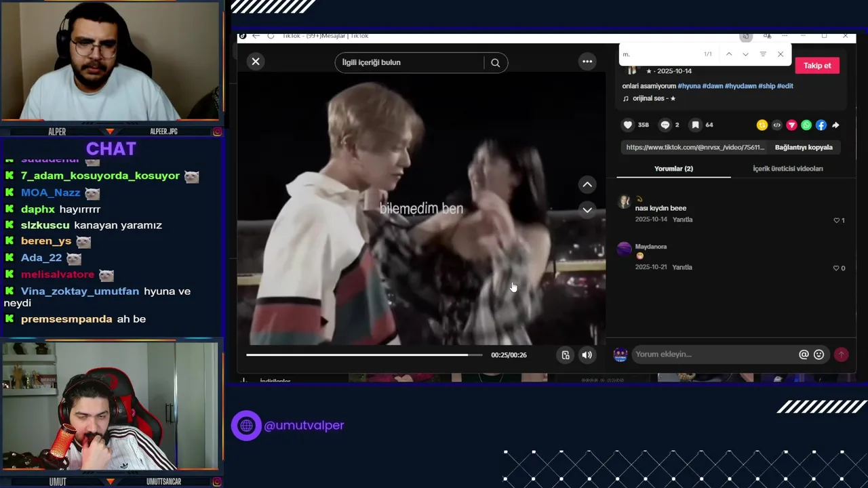The image size is (868, 488).
Task: Open the #hyuna hashtag
Action: coord(689,86)
